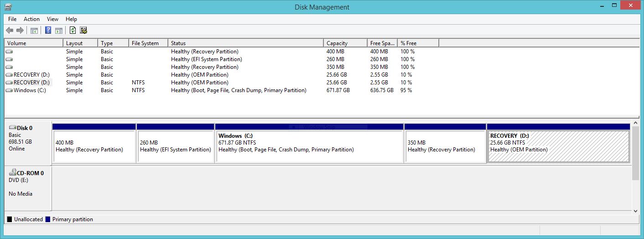Click the Windows (C:) volume icon in list

[9, 90]
